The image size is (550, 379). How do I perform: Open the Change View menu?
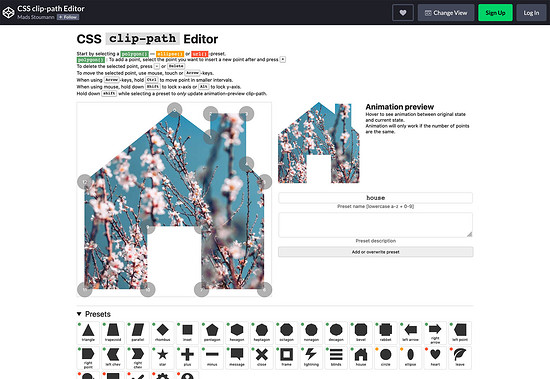click(446, 13)
